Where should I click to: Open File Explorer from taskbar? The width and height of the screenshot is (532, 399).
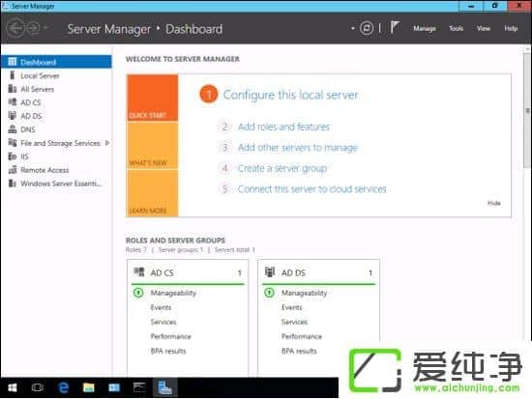coord(89,387)
